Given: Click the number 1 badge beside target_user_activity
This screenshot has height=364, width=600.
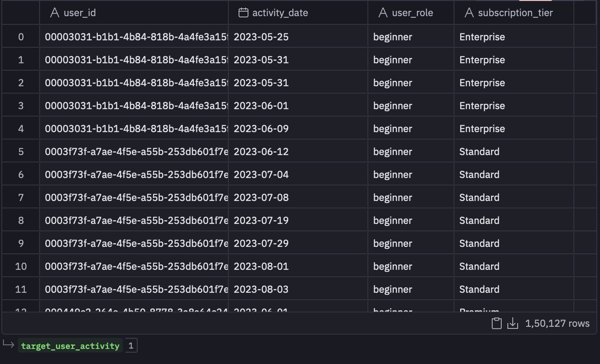Looking at the screenshot, I should point(131,345).
